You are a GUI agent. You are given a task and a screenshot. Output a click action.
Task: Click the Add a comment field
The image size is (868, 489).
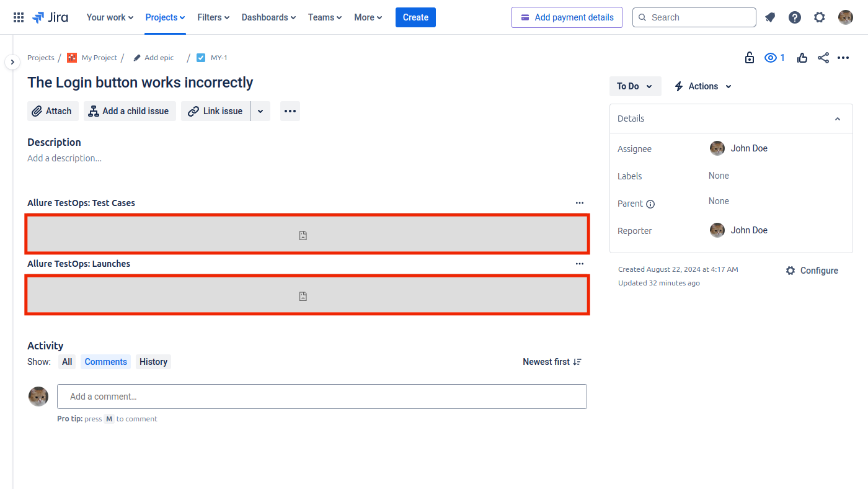click(x=322, y=397)
